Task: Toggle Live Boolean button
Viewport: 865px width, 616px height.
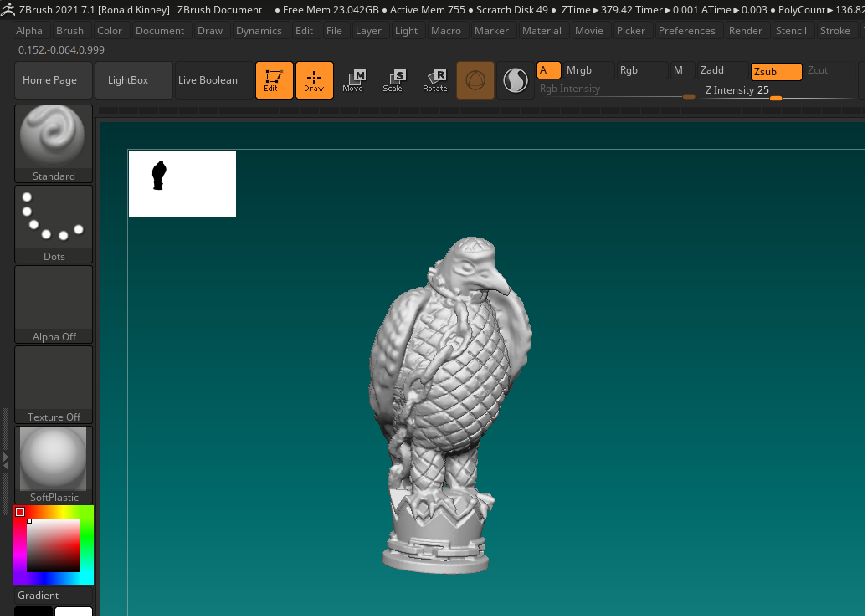Action: [x=214, y=80]
